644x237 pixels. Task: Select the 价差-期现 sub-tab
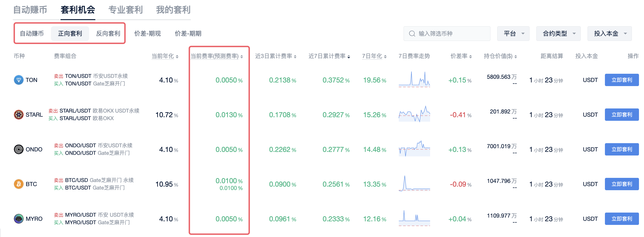coord(147,34)
